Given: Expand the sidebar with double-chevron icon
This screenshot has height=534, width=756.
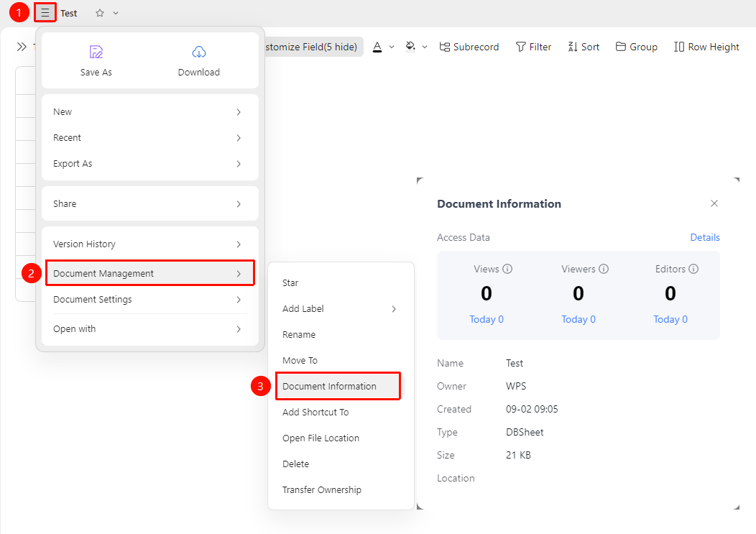Looking at the screenshot, I should coord(22,47).
